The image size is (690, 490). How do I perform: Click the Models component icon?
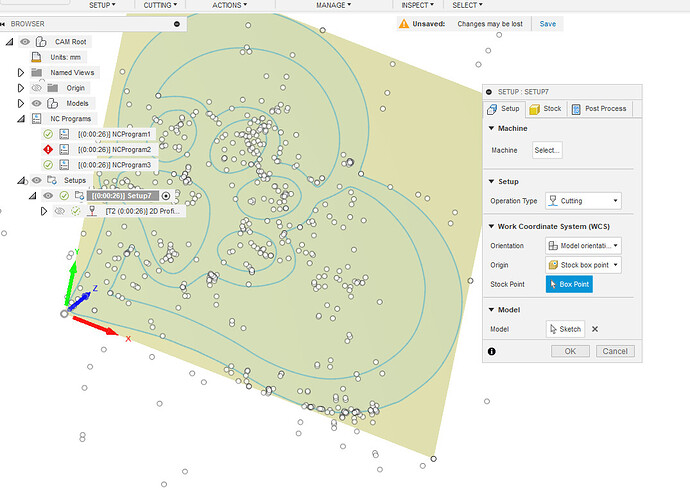point(52,103)
